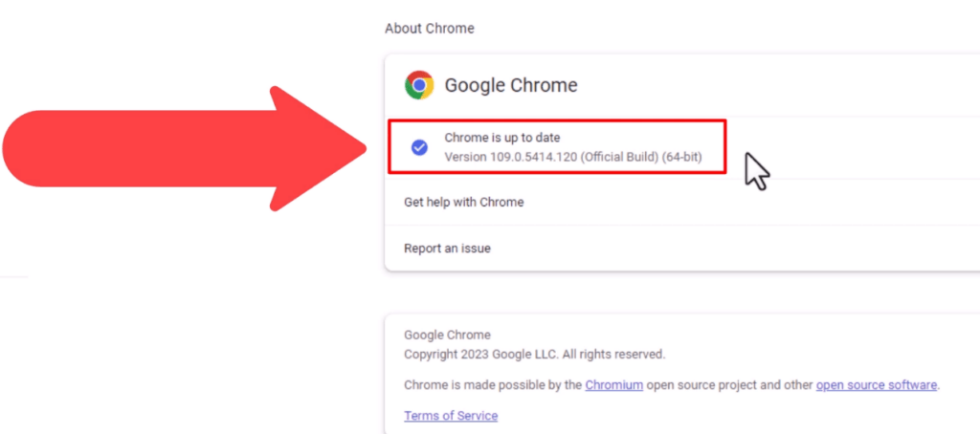Click the Chrome is made possible by text
The image size is (980, 434).
click(x=493, y=384)
